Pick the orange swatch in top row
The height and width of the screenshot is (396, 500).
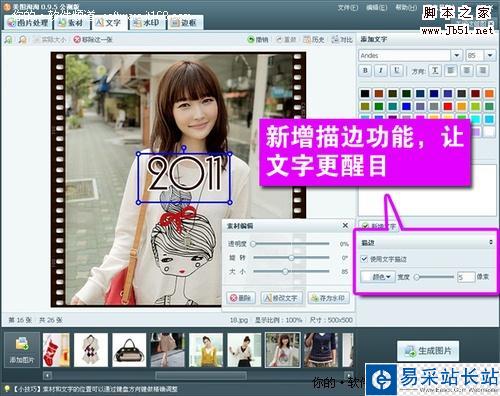click(489, 93)
